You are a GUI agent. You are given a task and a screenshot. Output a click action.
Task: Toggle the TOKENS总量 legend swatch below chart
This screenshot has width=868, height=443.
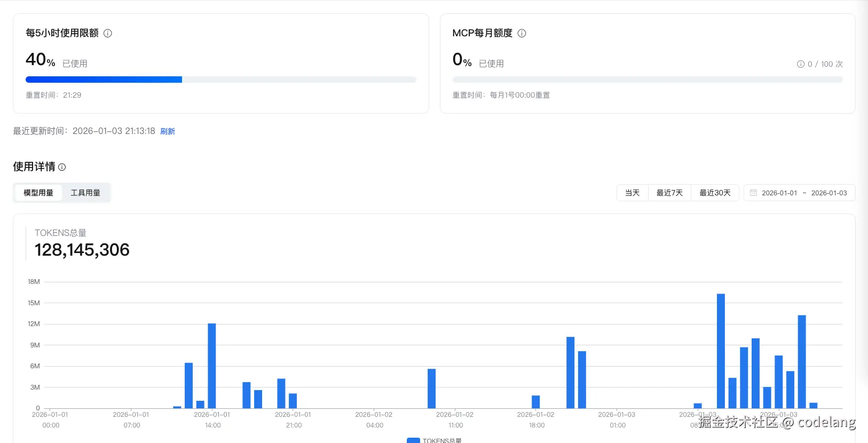pos(413,440)
